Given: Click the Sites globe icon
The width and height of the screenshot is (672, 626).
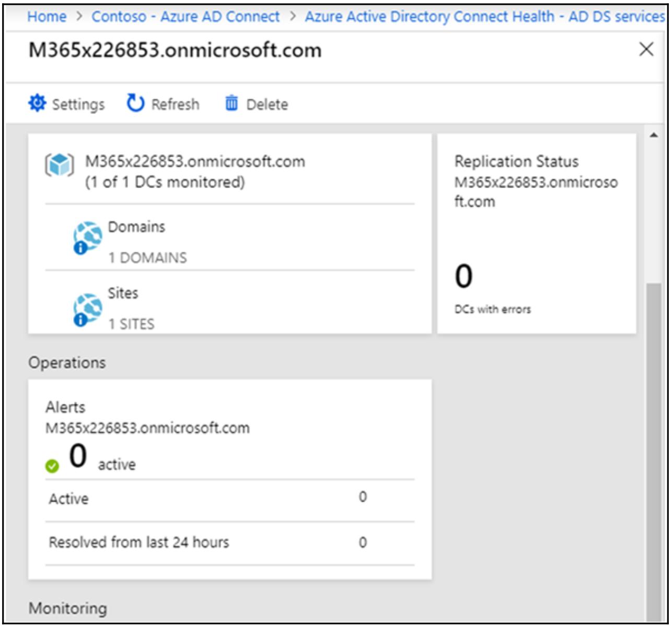Looking at the screenshot, I should pos(87,309).
